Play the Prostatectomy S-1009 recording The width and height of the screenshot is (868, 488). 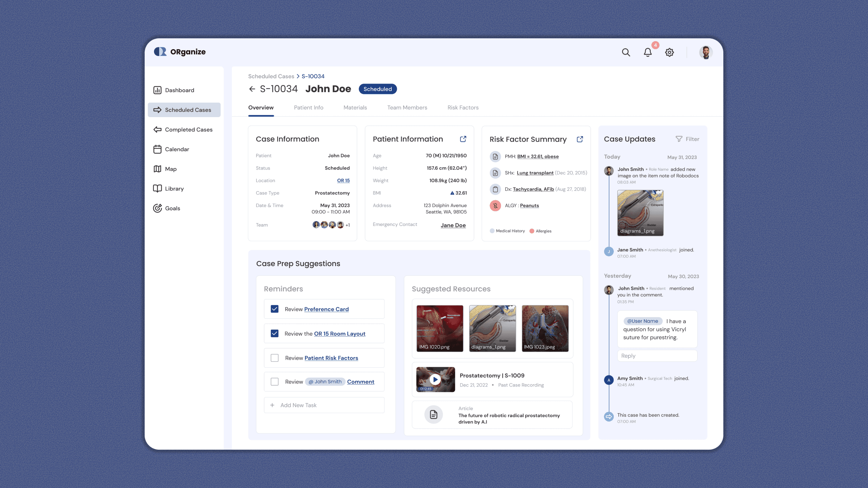(x=435, y=380)
